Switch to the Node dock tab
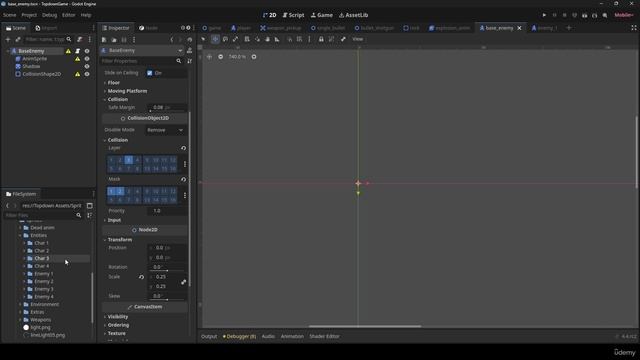Image resolution: width=640 pixels, height=360 pixels. tap(148, 28)
